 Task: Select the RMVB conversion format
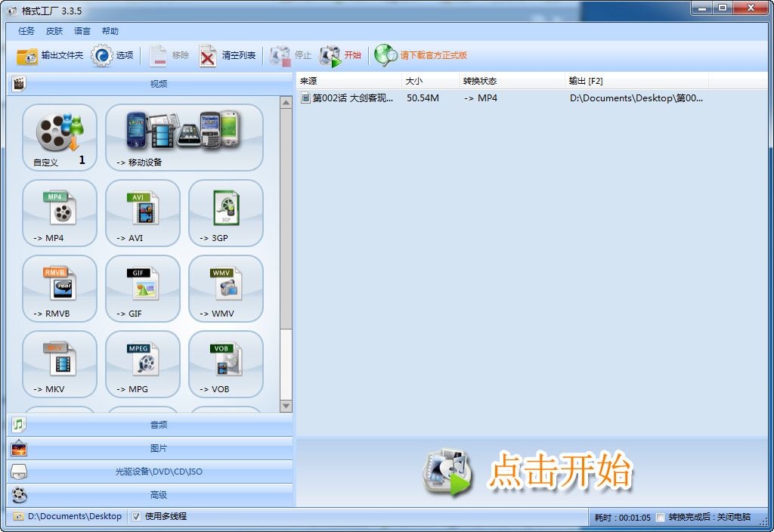pyautogui.click(x=60, y=289)
